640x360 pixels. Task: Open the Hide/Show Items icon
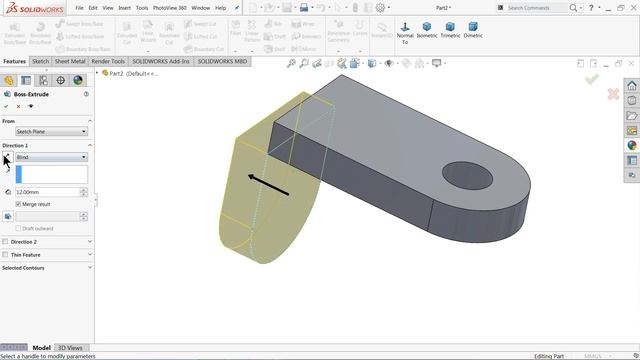[389, 63]
